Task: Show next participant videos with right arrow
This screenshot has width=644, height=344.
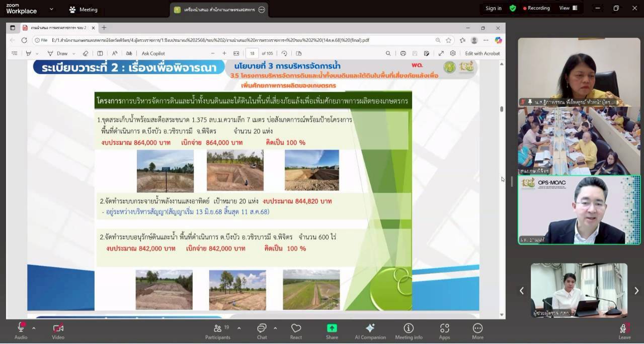Action: click(x=636, y=291)
